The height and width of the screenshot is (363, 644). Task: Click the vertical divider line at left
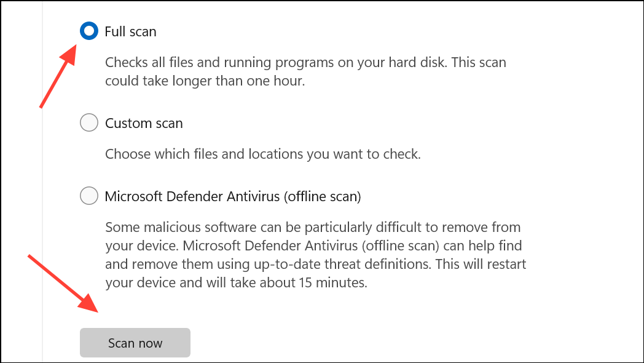(x=43, y=181)
